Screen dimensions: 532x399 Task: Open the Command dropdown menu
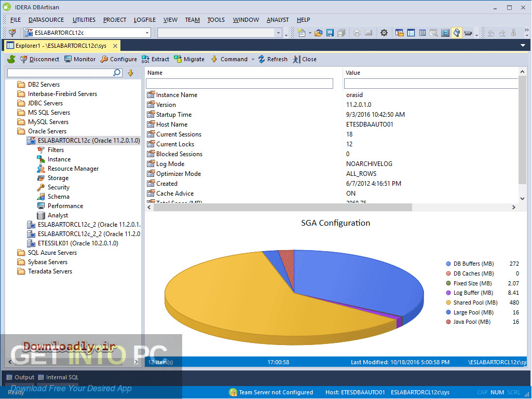click(x=253, y=59)
